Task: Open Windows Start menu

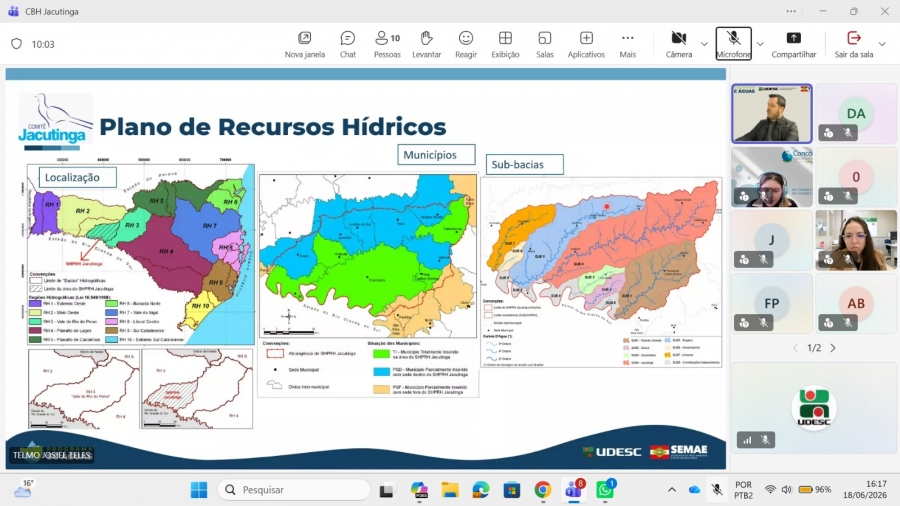Action: [199, 490]
